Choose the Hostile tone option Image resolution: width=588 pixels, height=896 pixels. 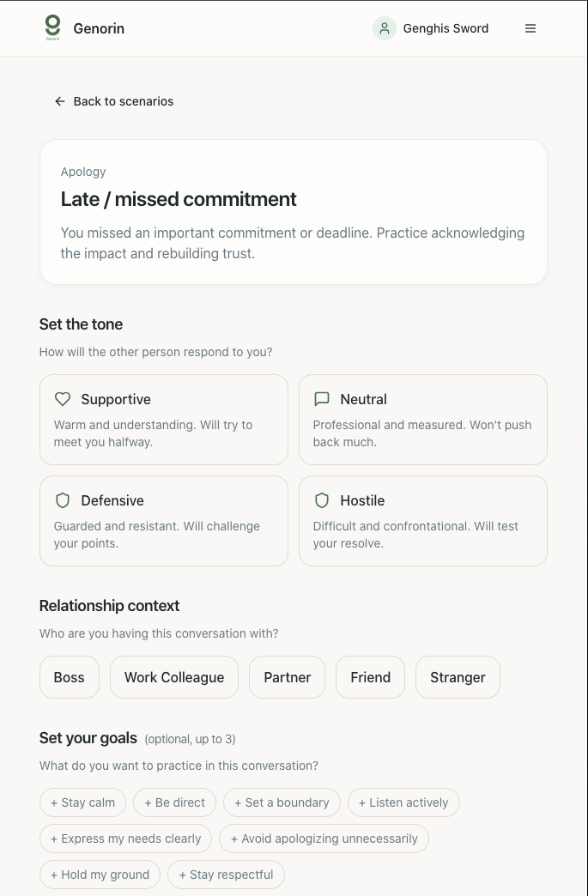coord(422,521)
